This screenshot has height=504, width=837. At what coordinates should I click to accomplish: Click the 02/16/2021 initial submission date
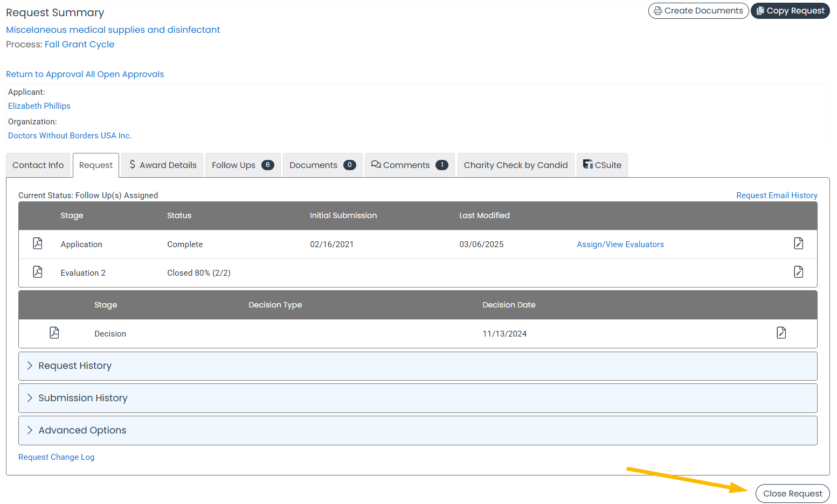tap(332, 244)
